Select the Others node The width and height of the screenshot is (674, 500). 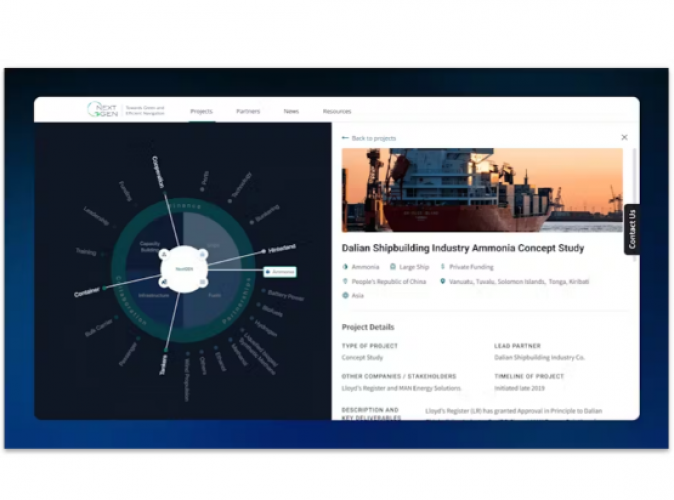(202, 364)
